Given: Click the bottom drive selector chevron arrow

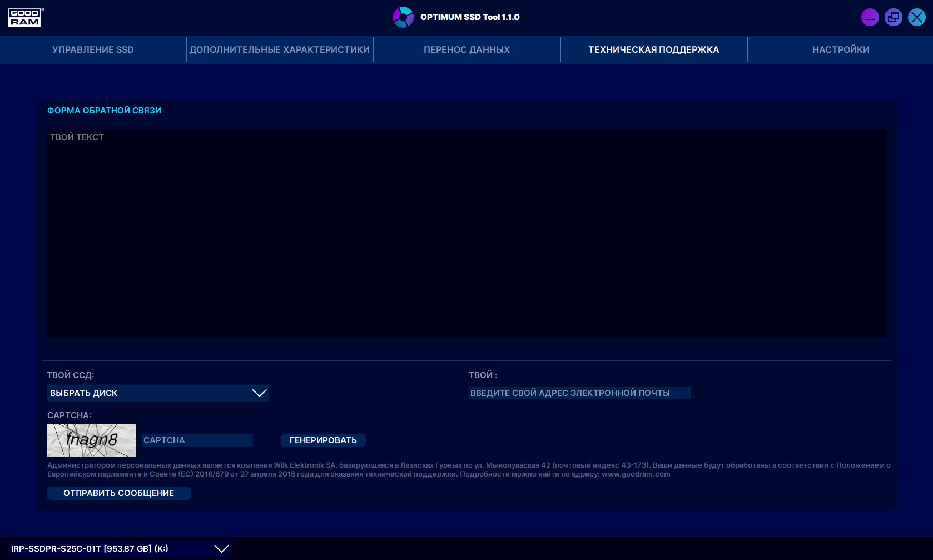Looking at the screenshot, I should click(x=221, y=549).
